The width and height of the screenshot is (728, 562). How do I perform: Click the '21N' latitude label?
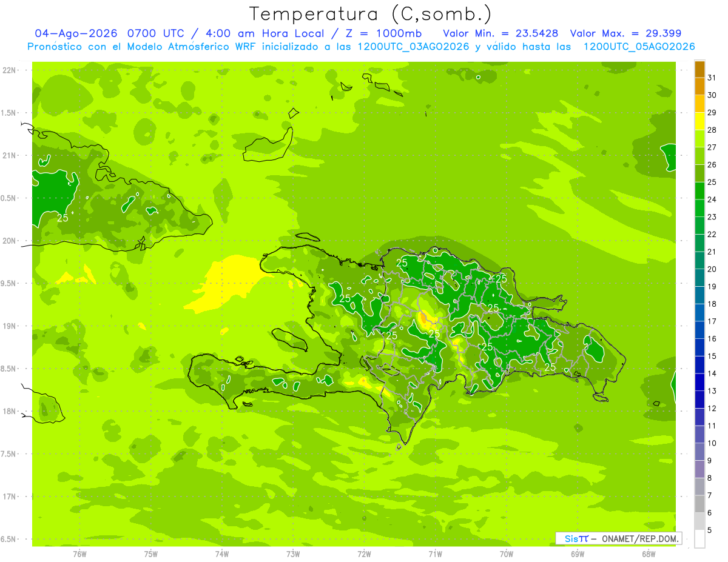click(9, 155)
